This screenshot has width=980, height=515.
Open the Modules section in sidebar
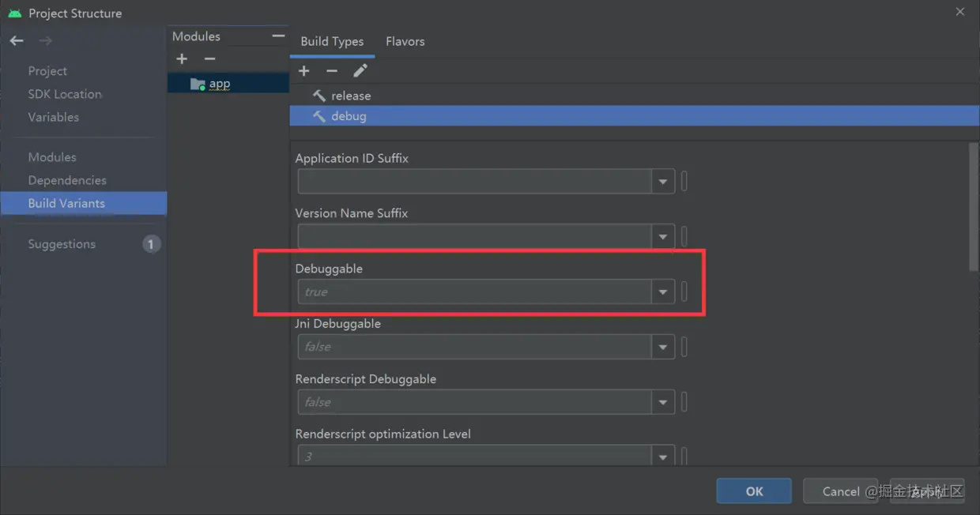(x=52, y=157)
